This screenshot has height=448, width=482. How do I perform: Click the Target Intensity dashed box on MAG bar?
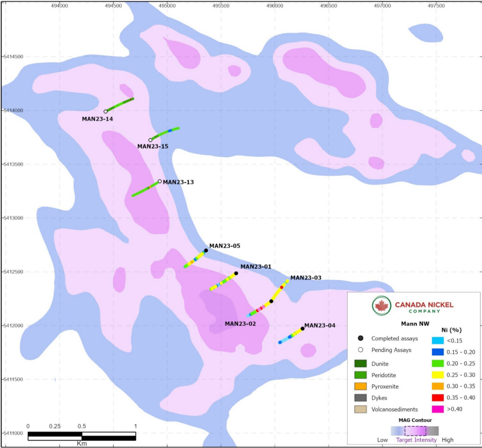(x=415, y=431)
